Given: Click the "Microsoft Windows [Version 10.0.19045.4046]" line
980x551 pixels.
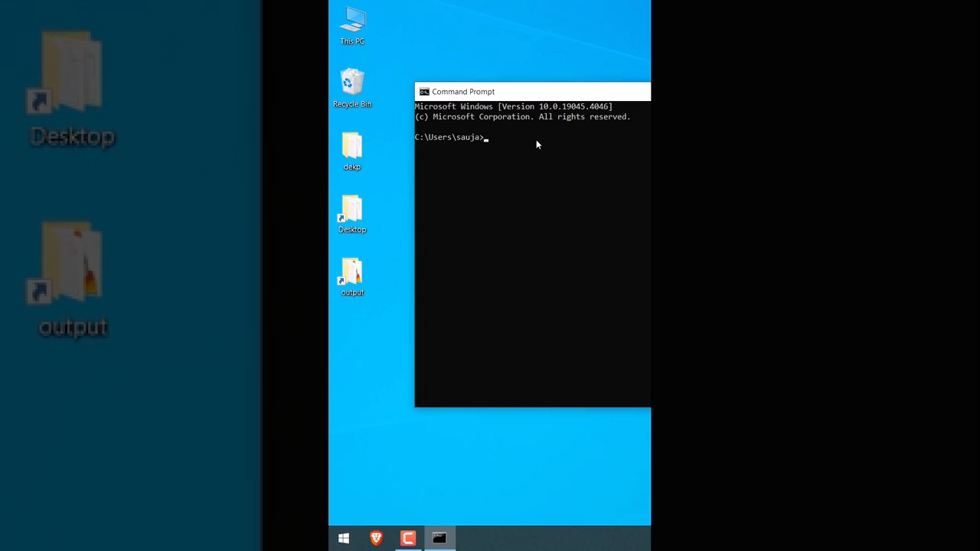Looking at the screenshot, I should (514, 107).
